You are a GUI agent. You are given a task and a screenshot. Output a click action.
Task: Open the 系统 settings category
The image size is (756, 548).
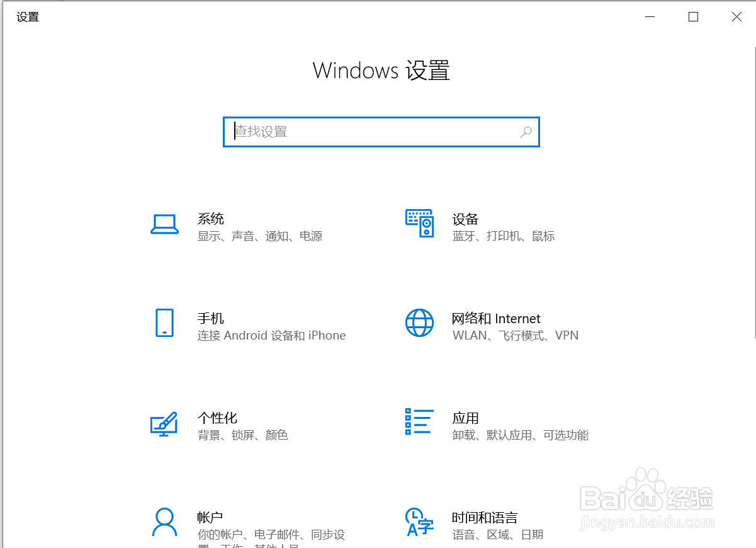point(211,219)
